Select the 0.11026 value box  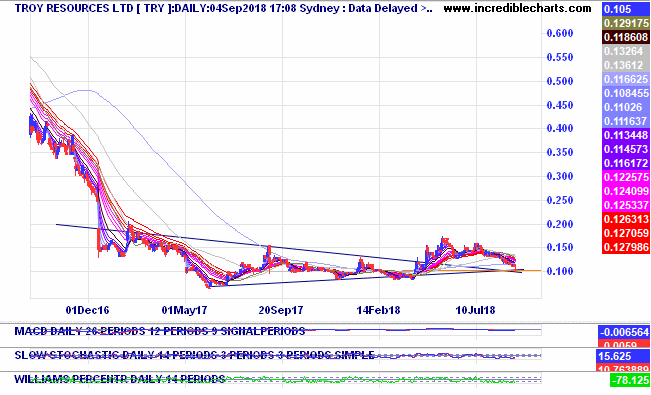click(626, 107)
